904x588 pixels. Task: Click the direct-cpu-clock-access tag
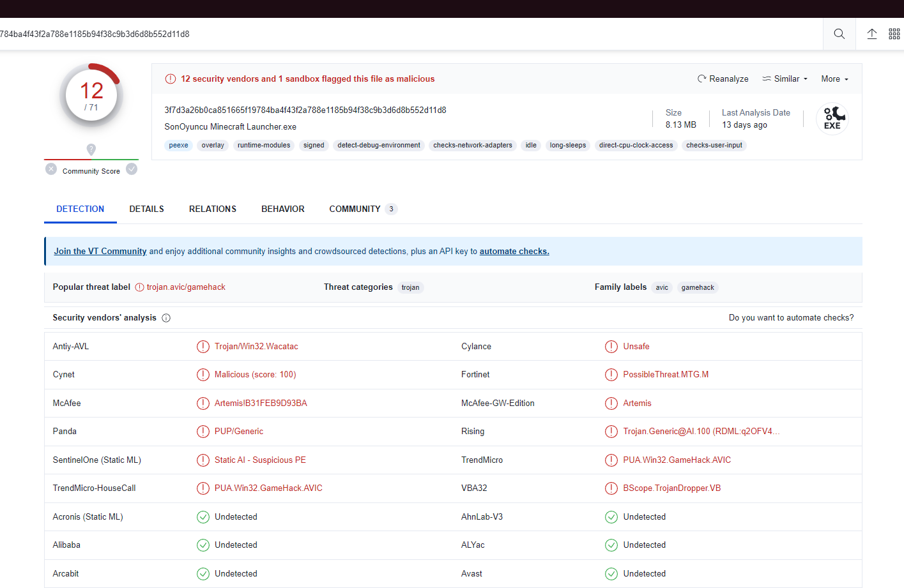coord(636,146)
